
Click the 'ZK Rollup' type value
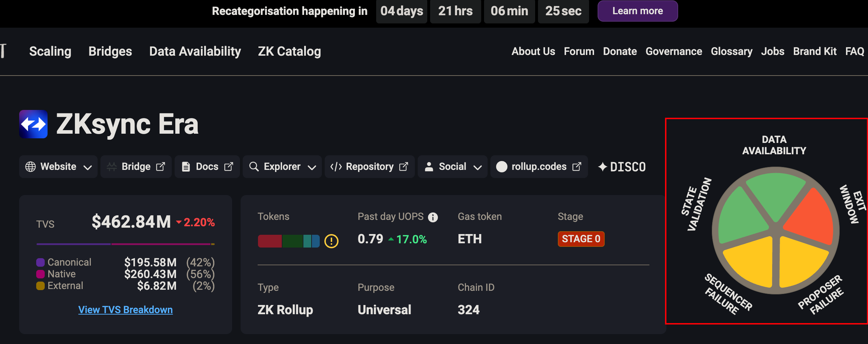285,310
